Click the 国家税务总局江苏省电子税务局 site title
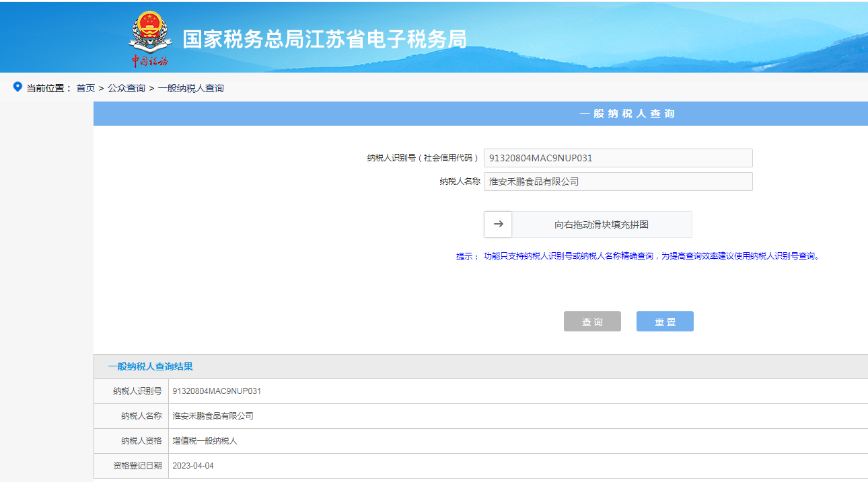868x482 pixels. click(324, 39)
